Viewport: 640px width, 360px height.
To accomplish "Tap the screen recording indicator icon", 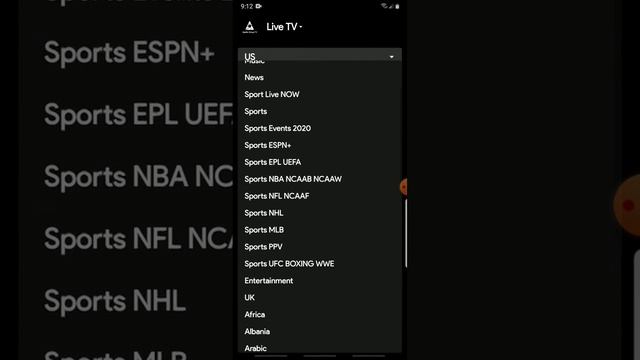I will coord(259,6).
